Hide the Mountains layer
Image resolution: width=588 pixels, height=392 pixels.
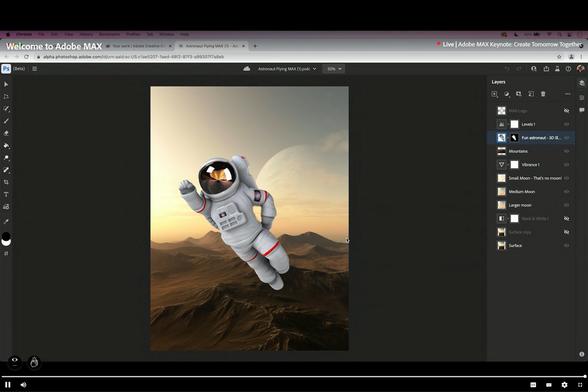[x=566, y=151]
